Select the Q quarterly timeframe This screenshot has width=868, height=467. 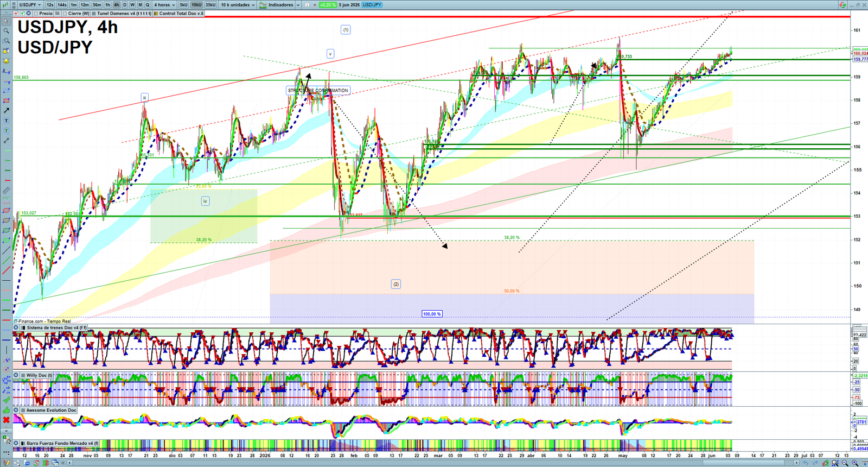147,5
